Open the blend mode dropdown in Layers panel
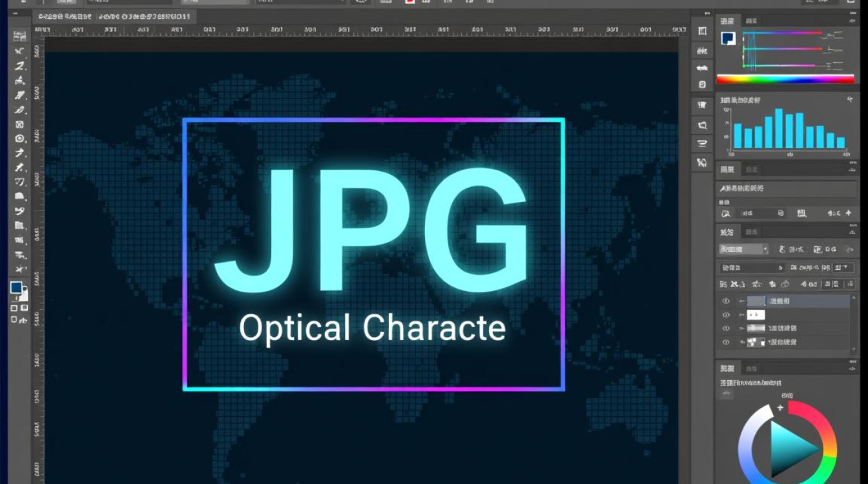The image size is (868, 484). tap(743, 249)
